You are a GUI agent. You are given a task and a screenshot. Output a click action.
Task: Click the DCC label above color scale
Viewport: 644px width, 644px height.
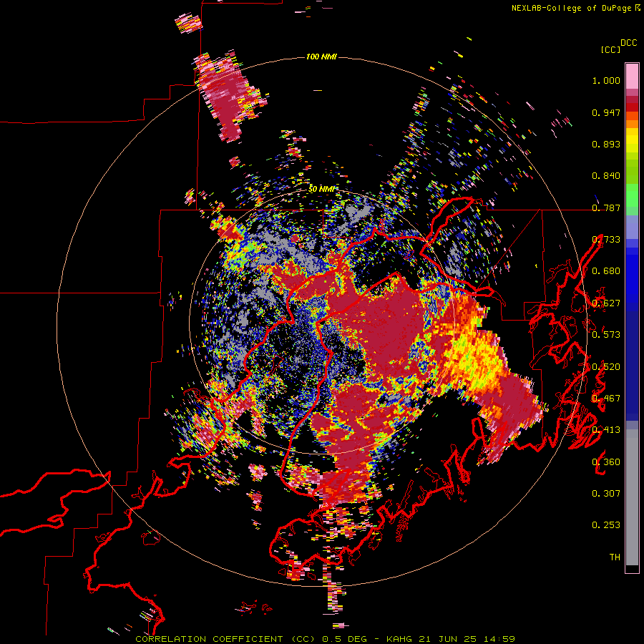point(628,43)
